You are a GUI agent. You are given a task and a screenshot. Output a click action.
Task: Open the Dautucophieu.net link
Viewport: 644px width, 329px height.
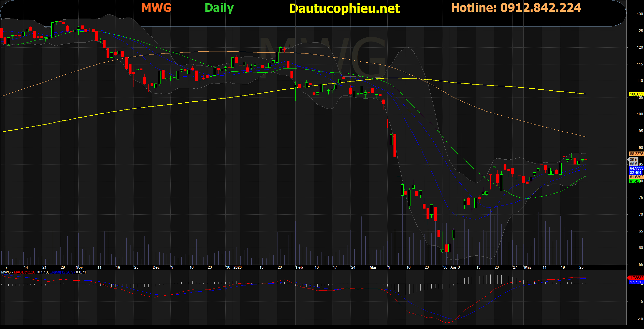pos(344,9)
